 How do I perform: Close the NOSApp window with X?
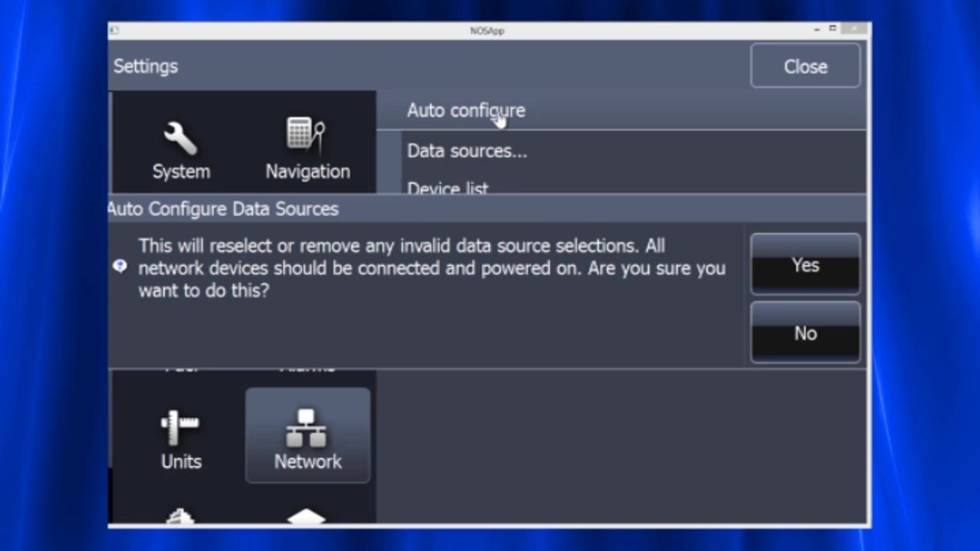click(854, 29)
